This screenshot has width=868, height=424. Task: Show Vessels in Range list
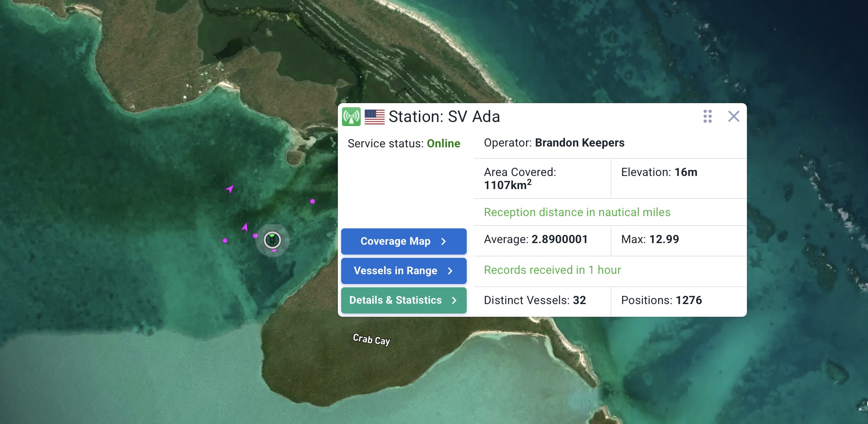tap(403, 271)
